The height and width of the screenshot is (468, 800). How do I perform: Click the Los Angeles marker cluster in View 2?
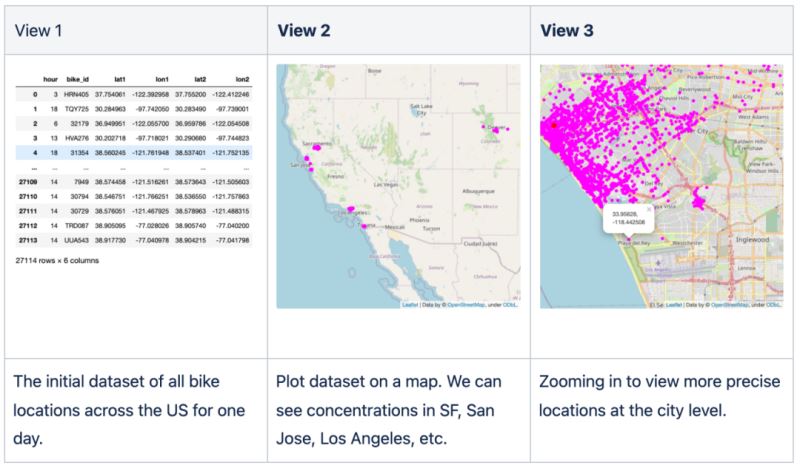352,210
